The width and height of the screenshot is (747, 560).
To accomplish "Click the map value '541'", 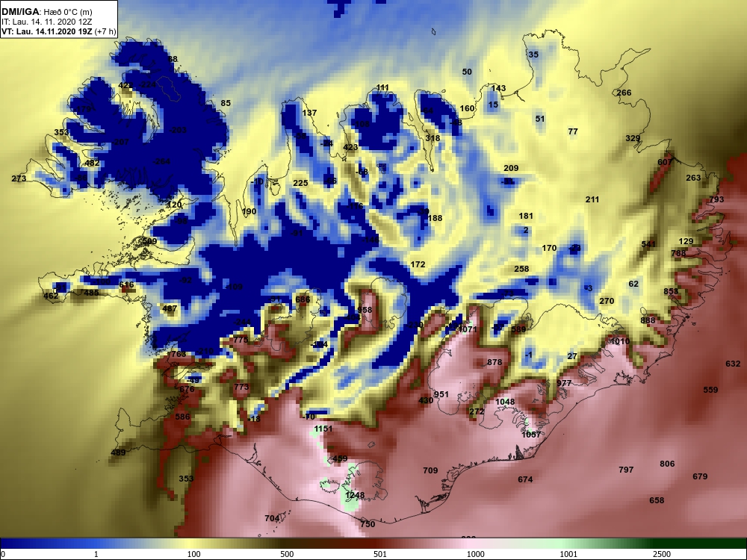I will [x=648, y=244].
